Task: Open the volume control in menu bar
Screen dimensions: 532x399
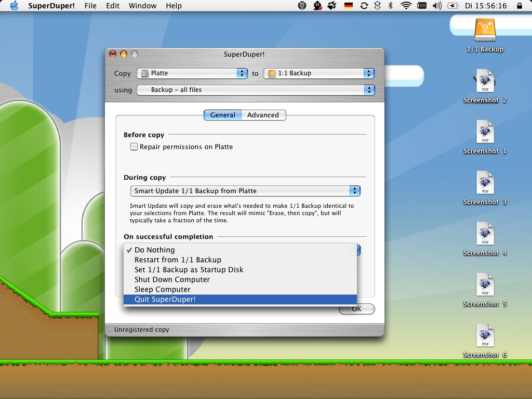Action: point(437,6)
